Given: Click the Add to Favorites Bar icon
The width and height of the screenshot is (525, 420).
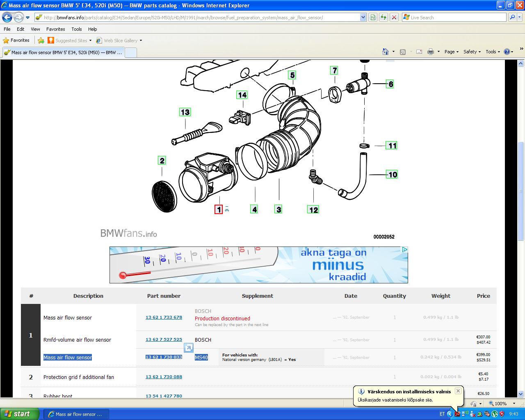Looking at the screenshot, I should click(41, 40).
